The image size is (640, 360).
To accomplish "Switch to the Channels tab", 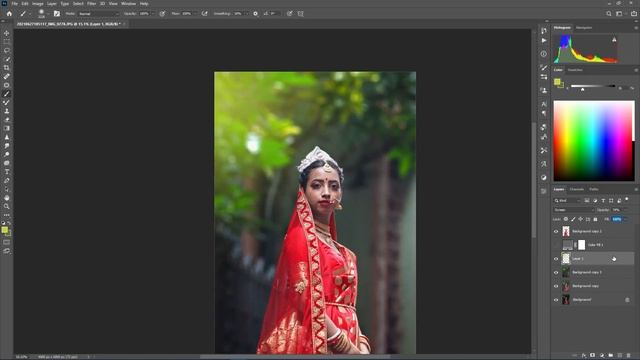I will pos(577,189).
